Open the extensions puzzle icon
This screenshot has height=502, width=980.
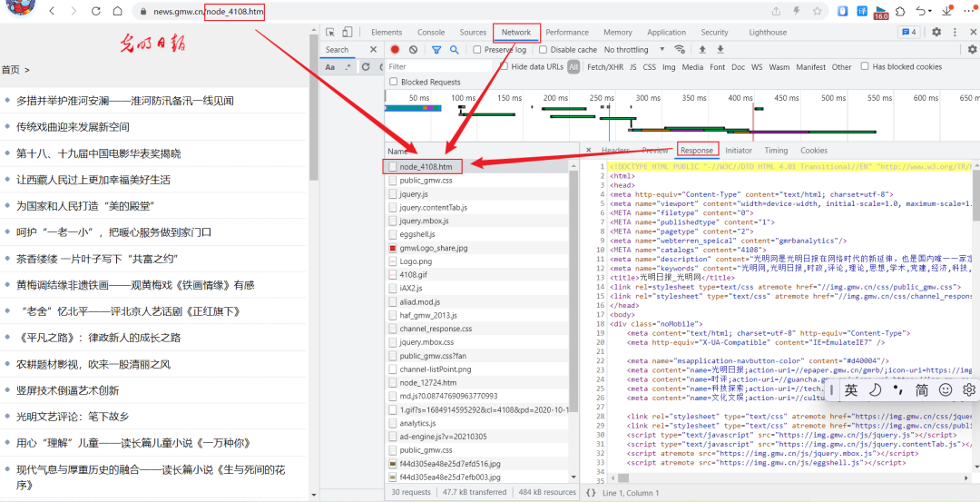(900, 11)
